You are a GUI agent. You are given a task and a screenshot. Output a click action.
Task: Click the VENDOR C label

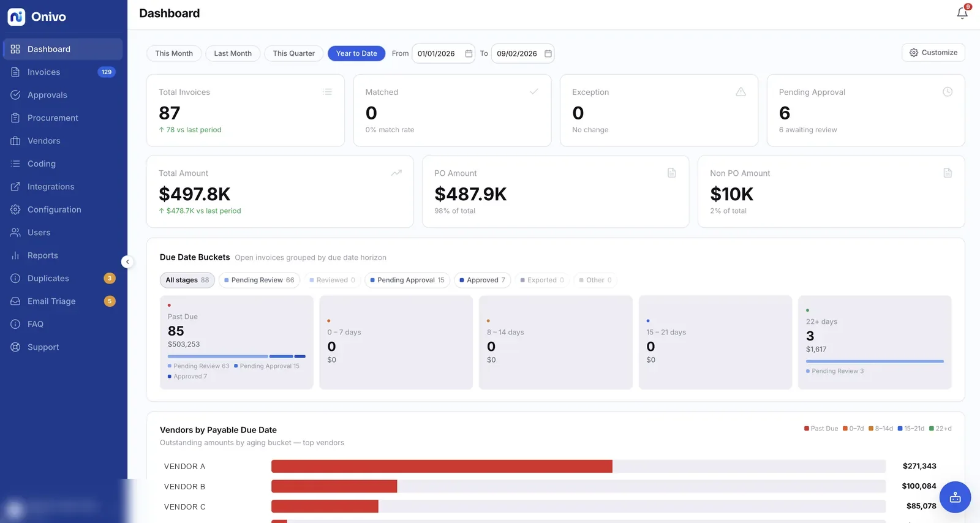pyautogui.click(x=185, y=506)
